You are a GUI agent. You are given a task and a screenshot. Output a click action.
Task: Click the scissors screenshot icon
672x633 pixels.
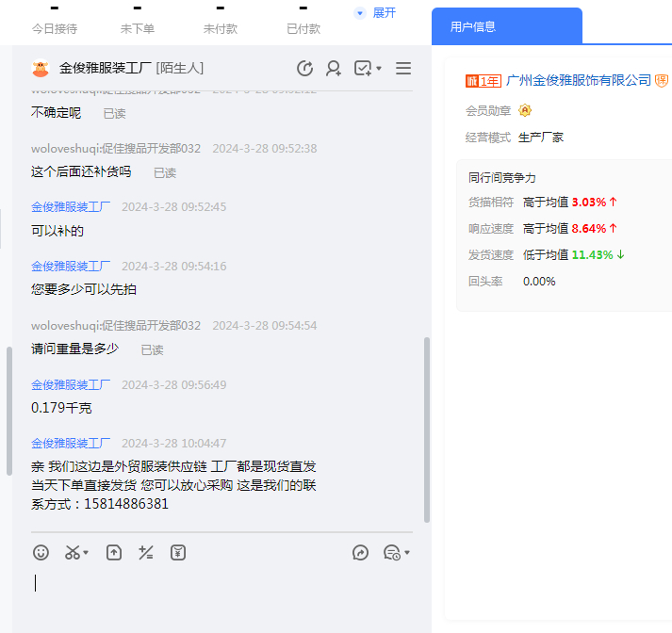click(x=73, y=553)
